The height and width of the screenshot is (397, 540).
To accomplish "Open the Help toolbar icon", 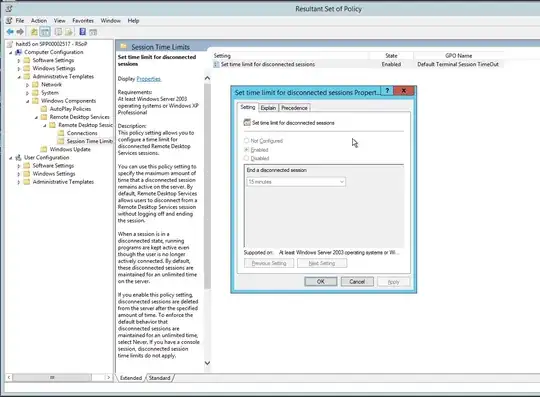I will point(83,32).
